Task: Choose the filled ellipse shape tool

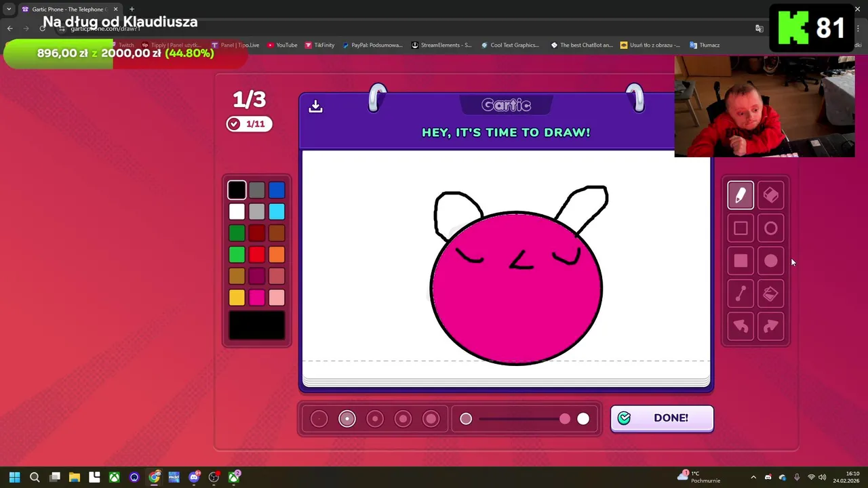Action: [x=771, y=261]
